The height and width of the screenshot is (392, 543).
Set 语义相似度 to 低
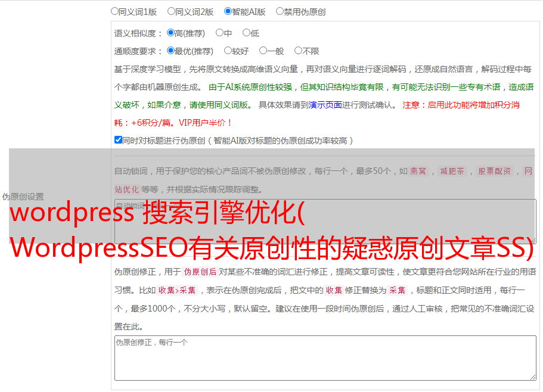click(x=246, y=33)
